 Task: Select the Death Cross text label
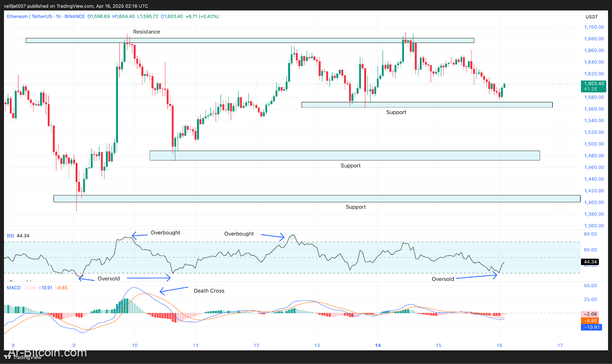pos(209,291)
